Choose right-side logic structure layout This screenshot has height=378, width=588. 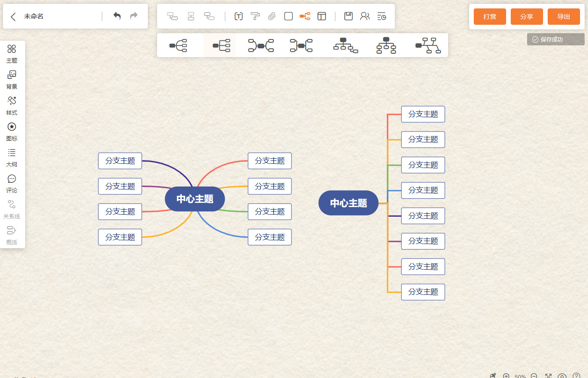(178, 45)
